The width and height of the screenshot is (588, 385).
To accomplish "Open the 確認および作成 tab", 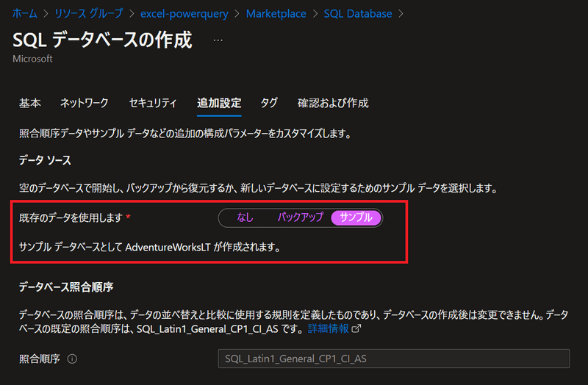I will click(x=333, y=103).
